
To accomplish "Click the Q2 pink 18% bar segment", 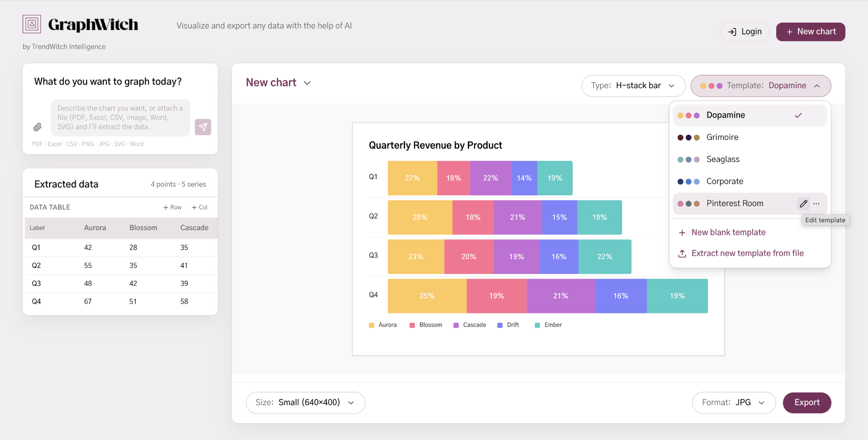I will (x=473, y=218).
